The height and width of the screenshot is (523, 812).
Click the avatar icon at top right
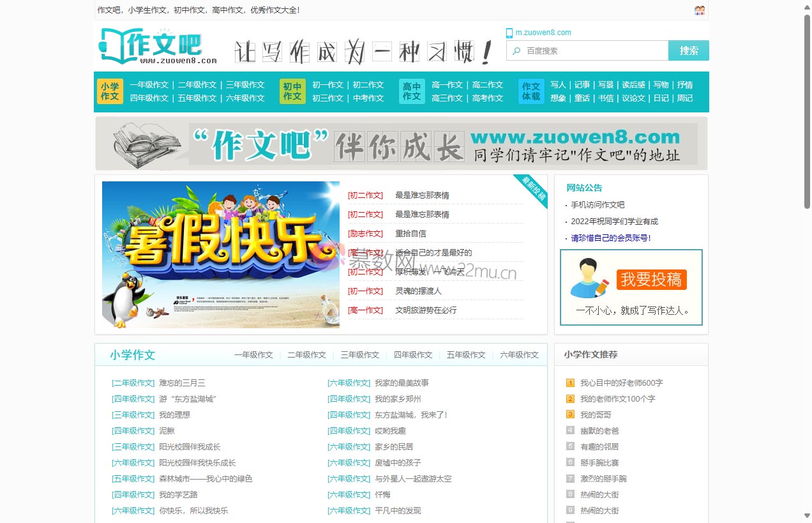(x=700, y=9)
